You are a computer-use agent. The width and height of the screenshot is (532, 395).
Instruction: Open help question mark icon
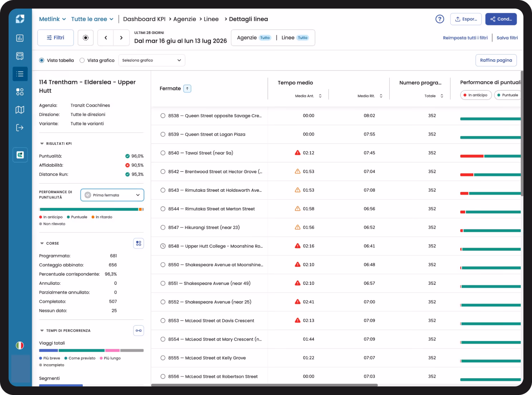[x=440, y=19]
